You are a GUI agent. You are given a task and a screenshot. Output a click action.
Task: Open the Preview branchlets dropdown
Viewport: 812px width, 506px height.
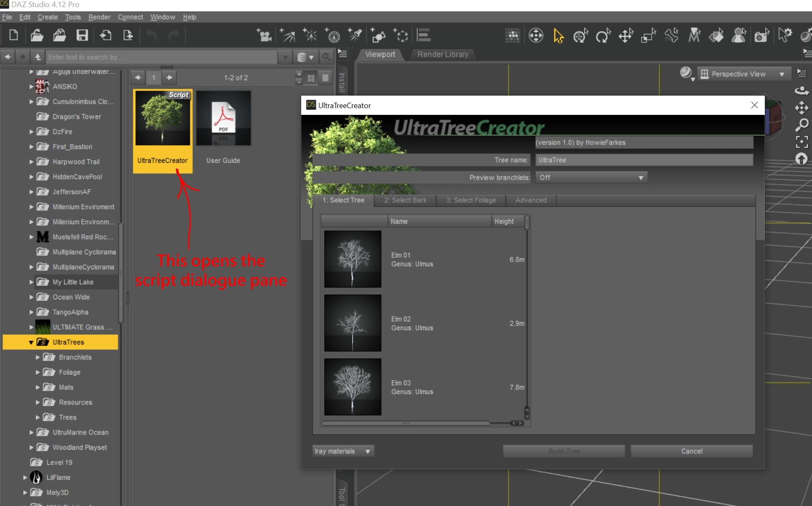[591, 177]
